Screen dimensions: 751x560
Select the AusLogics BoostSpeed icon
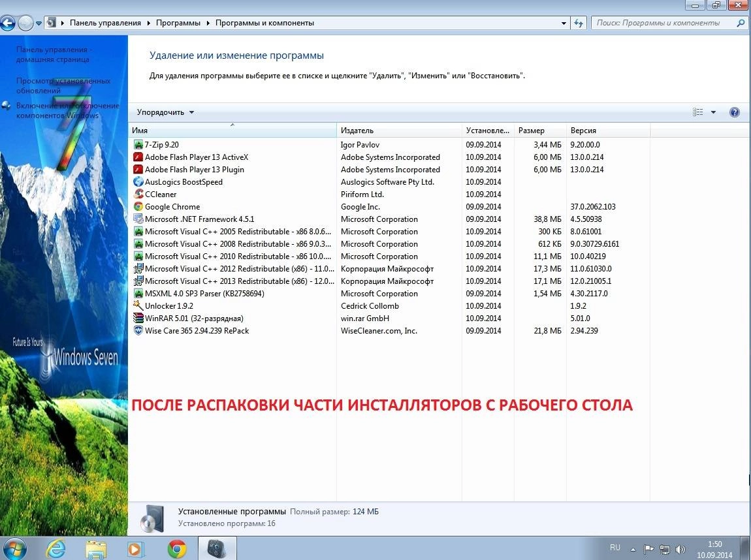pos(138,182)
